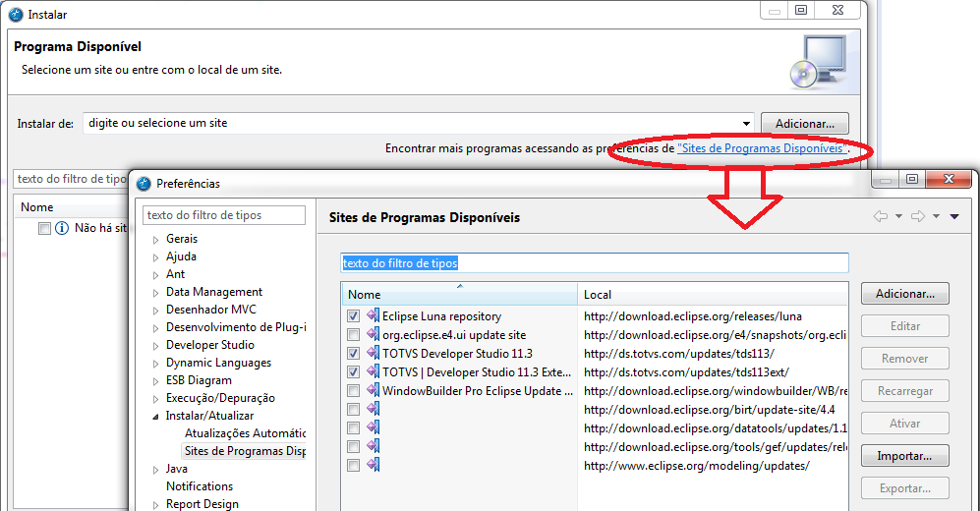Uncheck the TOTVS Developer Studio 11.3 Exte... checkbox
This screenshot has height=511, width=980.
click(353, 372)
